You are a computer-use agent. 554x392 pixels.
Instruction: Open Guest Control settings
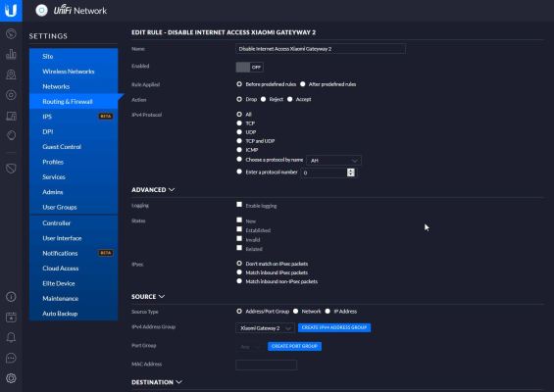point(74,147)
